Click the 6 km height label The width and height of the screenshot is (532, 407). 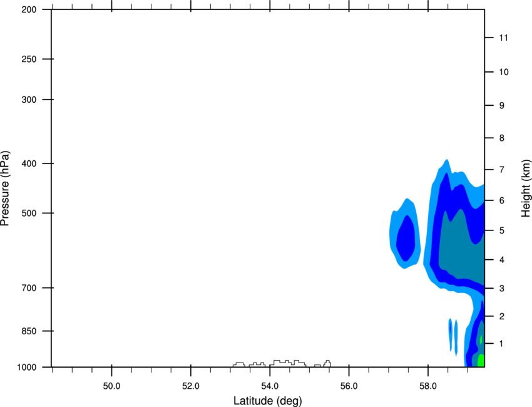point(502,200)
